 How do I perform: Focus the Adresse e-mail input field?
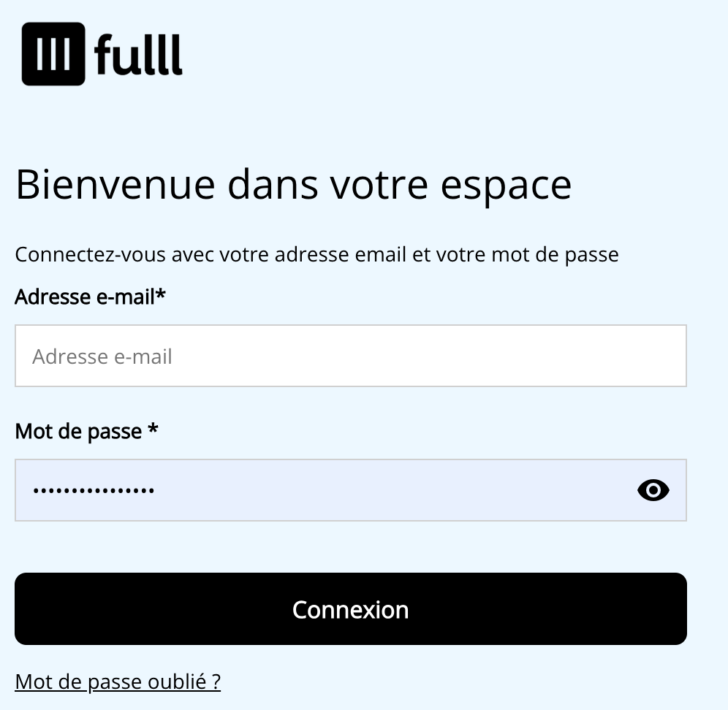coord(351,356)
